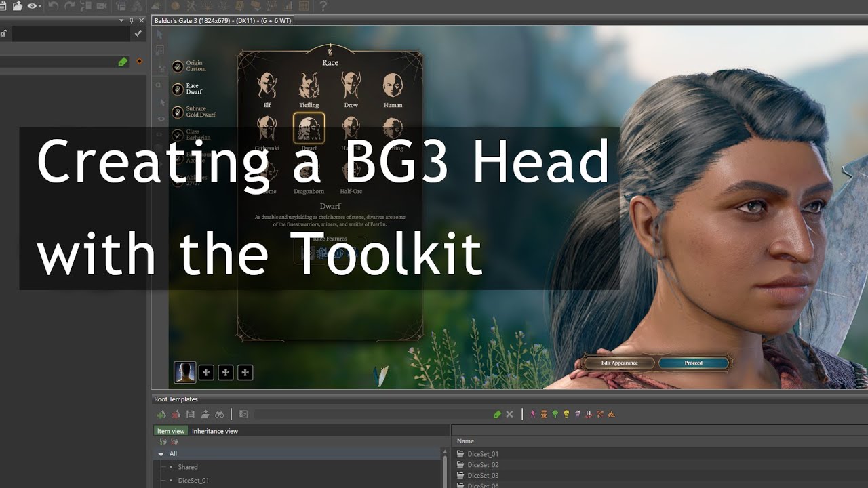The image size is (868, 488).
Task: Select the Origin Custom step
Action: pyautogui.click(x=188, y=66)
